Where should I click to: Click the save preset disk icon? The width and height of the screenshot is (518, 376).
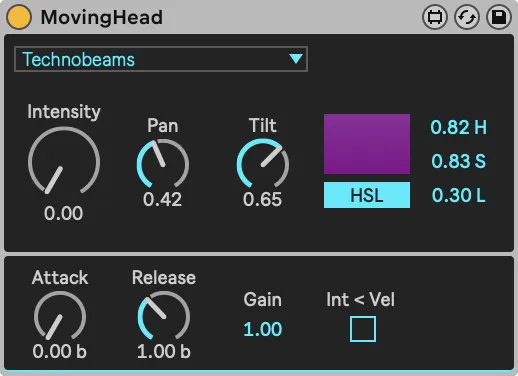tap(499, 17)
